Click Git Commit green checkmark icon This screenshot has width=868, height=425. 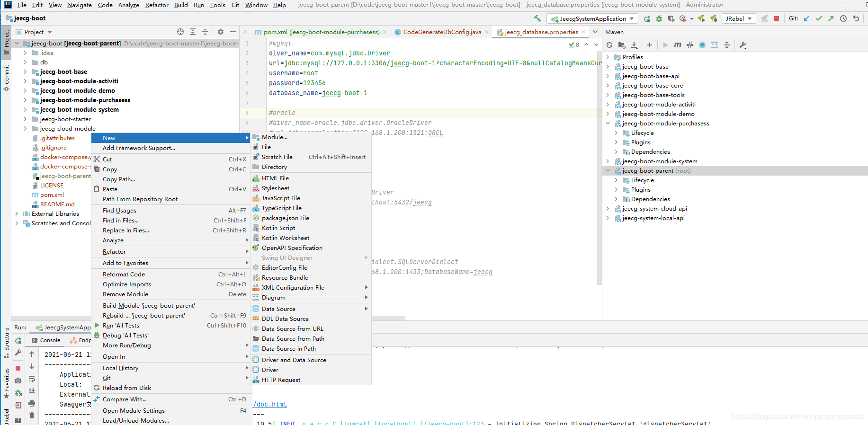(819, 18)
